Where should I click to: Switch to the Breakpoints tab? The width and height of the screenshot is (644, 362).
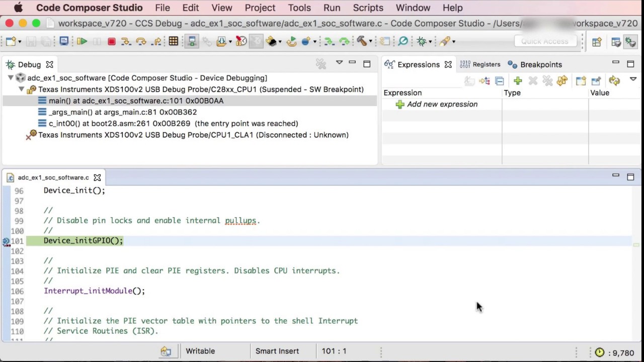click(535, 64)
